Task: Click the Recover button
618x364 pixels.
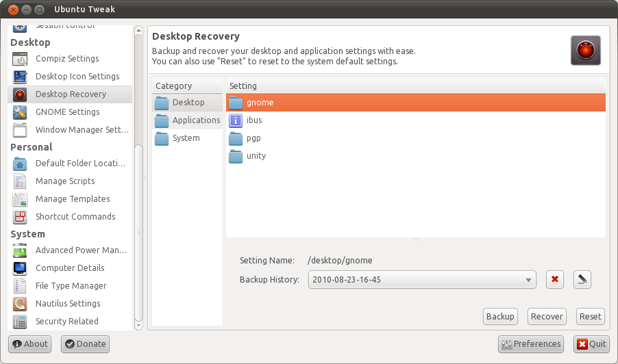Action: tap(547, 316)
